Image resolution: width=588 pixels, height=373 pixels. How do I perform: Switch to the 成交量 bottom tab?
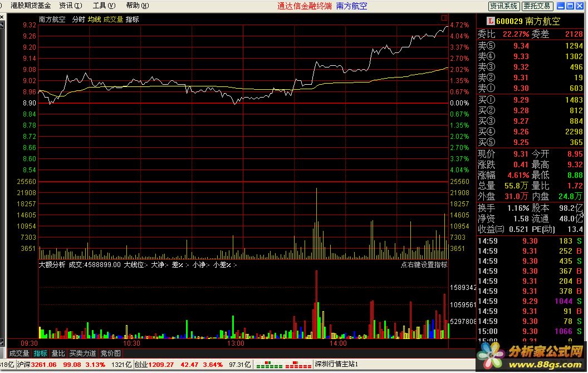[19, 353]
